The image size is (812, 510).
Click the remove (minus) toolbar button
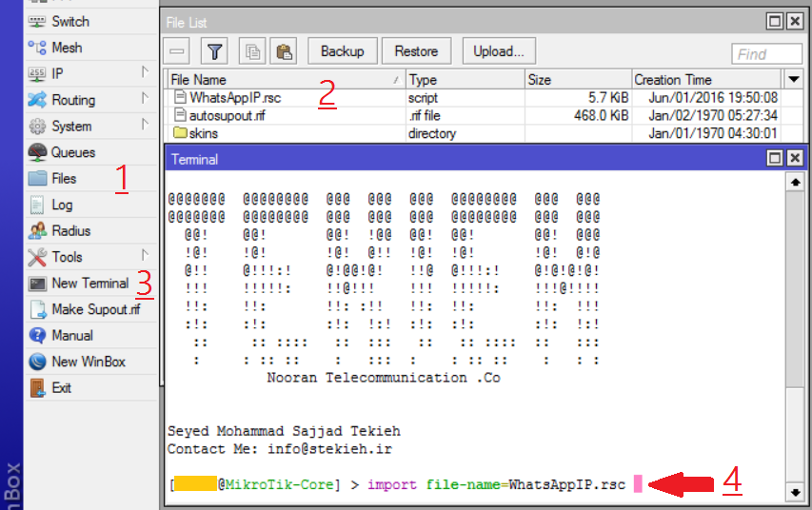[177, 51]
